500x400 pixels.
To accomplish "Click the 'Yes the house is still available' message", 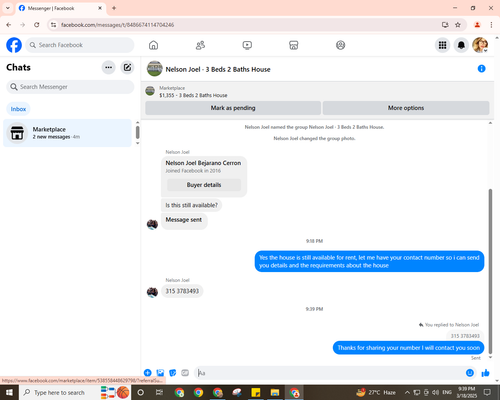I will (x=369, y=261).
